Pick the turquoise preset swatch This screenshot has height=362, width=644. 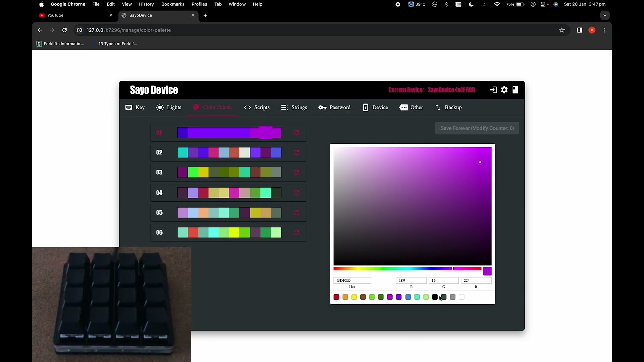(417, 297)
